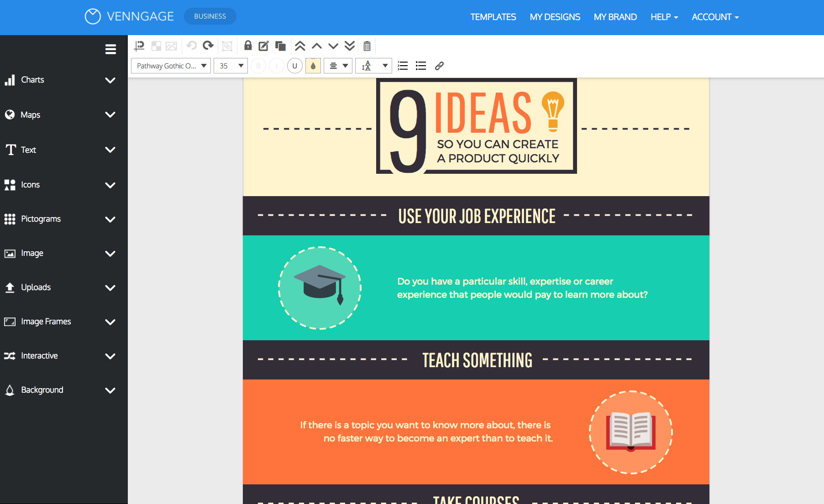Click the duplicate/copy icon
The width and height of the screenshot is (824, 504).
[280, 46]
